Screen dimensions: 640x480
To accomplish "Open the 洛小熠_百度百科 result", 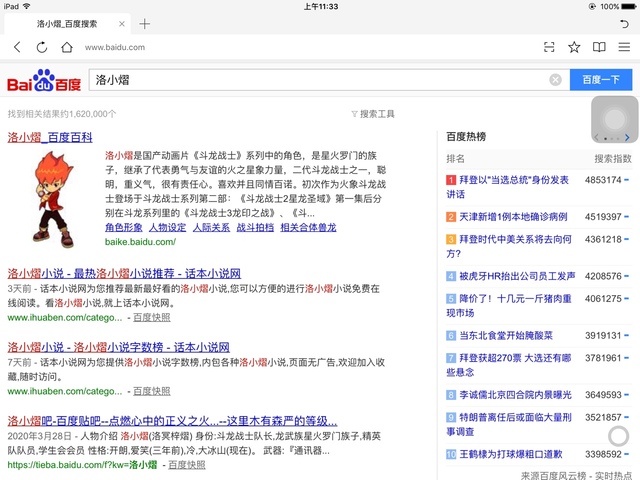I will (50, 137).
